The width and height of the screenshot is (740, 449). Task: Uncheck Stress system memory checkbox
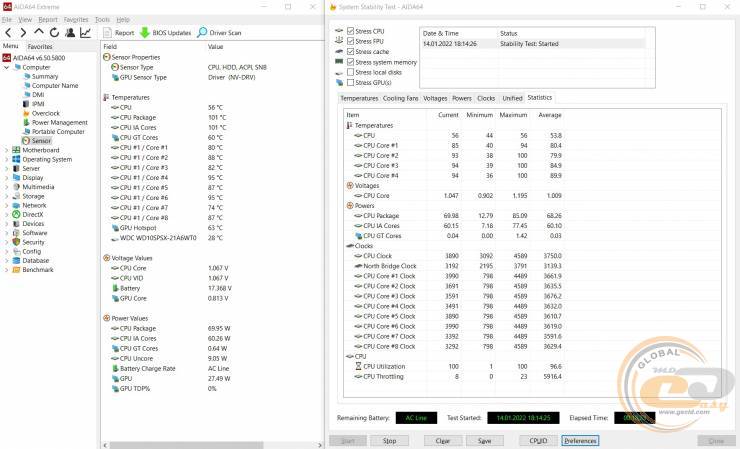[350, 62]
